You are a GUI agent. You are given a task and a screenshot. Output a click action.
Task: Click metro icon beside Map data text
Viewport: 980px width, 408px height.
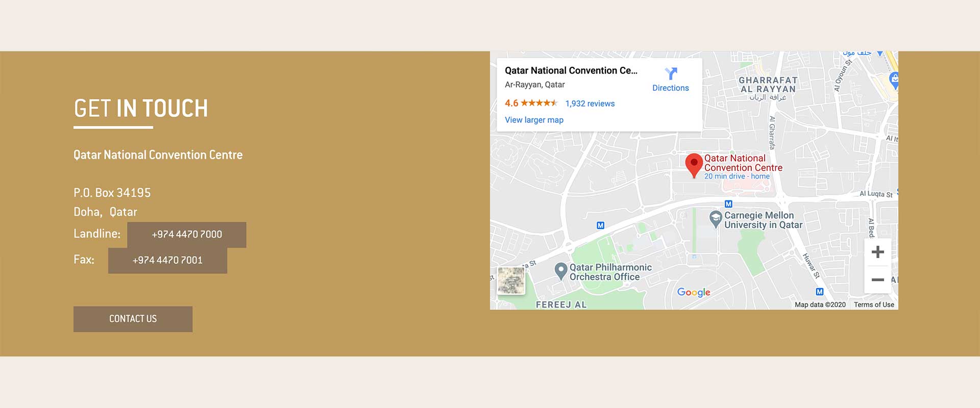[x=819, y=292]
